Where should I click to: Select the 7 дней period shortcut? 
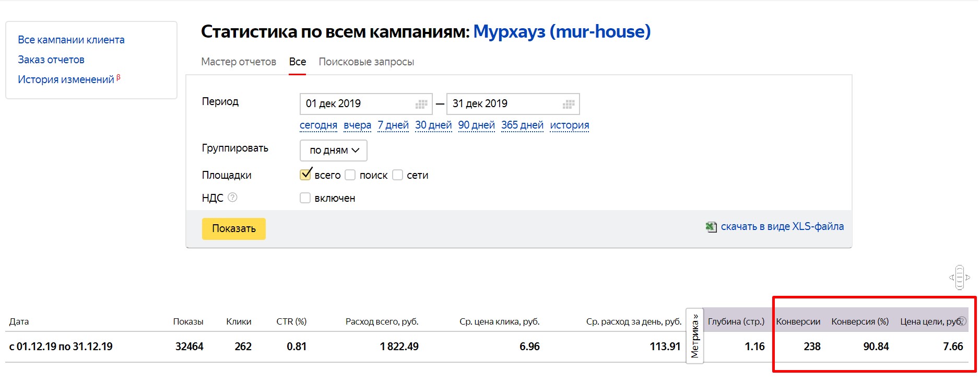point(393,125)
